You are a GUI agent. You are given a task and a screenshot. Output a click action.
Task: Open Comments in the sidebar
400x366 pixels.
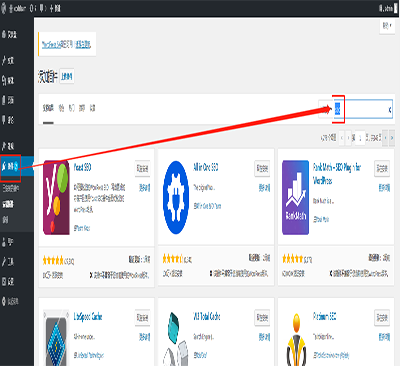[x=8, y=120]
